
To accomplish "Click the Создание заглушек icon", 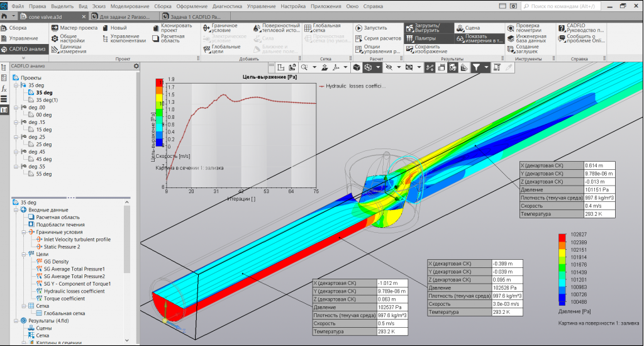I will [x=511, y=49].
